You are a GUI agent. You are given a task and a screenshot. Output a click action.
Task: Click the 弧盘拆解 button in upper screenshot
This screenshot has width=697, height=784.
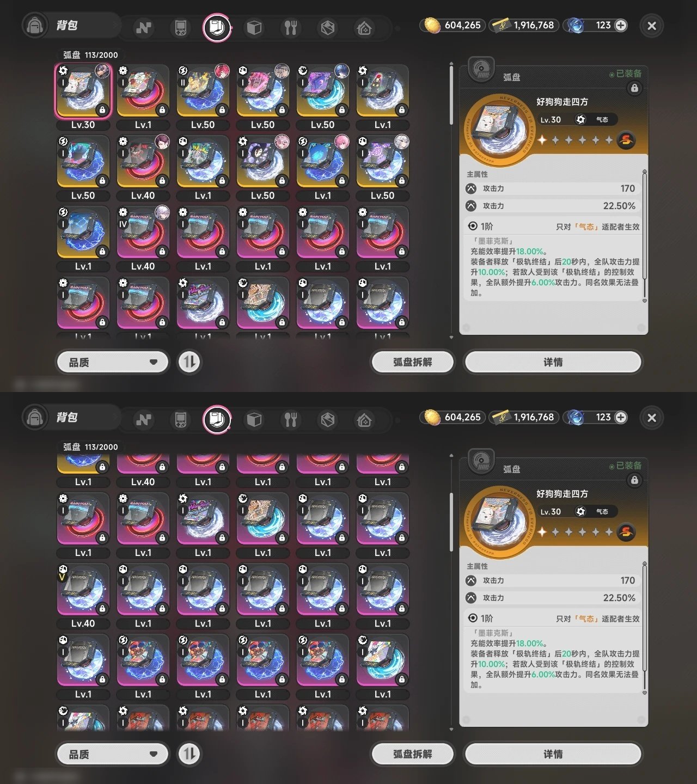coord(412,362)
